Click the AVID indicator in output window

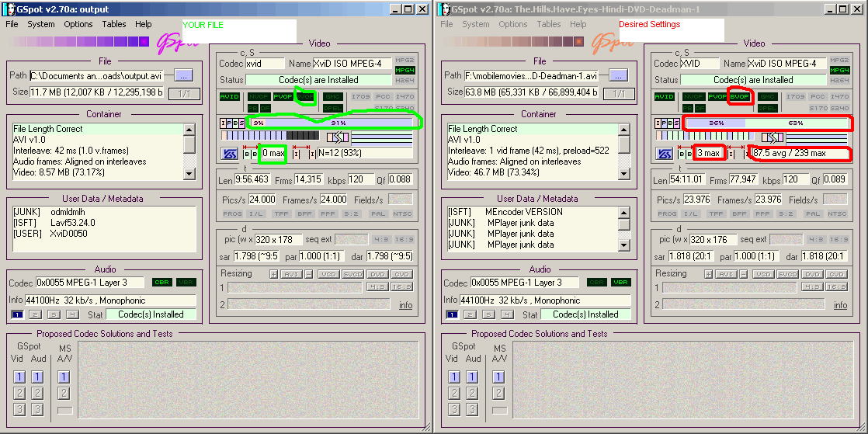coord(230,97)
